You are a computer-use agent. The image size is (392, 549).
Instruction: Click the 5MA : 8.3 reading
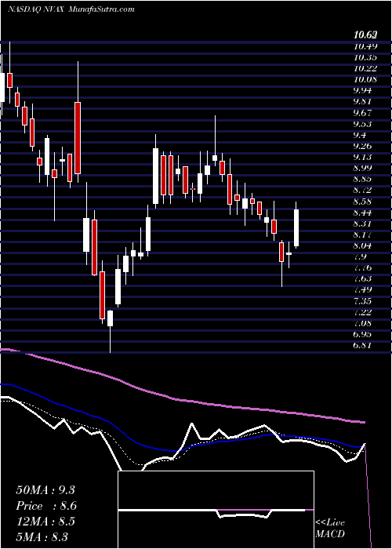(x=42, y=537)
